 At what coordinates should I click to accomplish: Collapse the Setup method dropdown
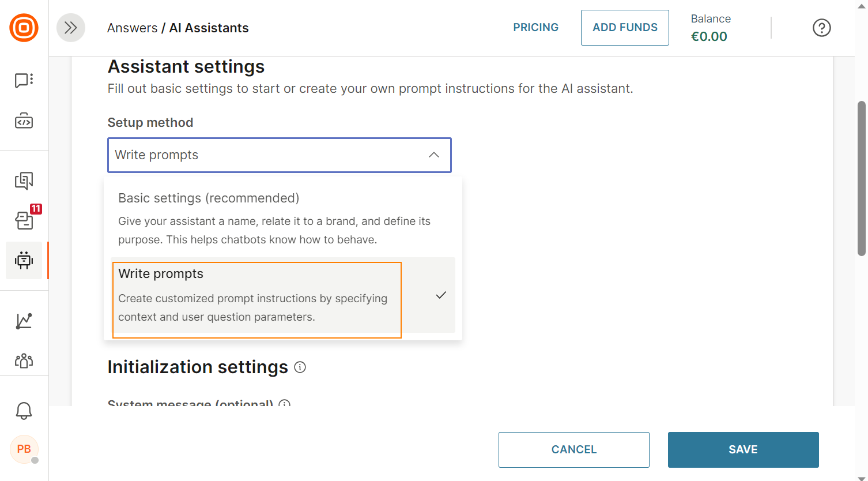tap(280, 155)
